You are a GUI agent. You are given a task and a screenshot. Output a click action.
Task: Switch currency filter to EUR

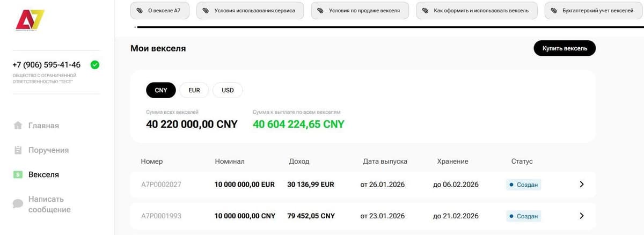(x=194, y=90)
